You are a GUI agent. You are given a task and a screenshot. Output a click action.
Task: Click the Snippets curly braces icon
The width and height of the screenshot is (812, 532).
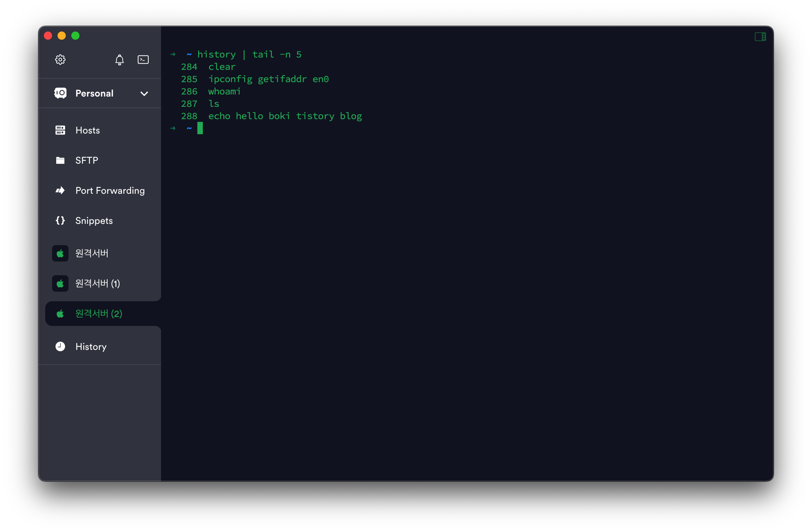point(60,220)
